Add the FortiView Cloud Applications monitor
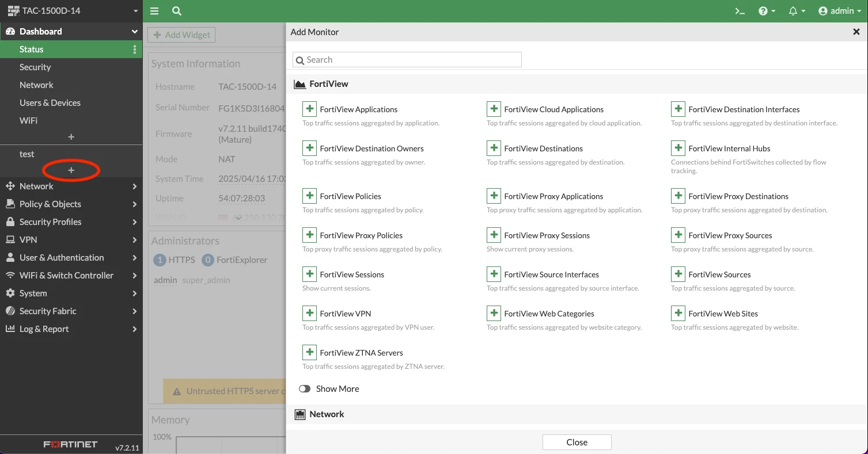 494,109
